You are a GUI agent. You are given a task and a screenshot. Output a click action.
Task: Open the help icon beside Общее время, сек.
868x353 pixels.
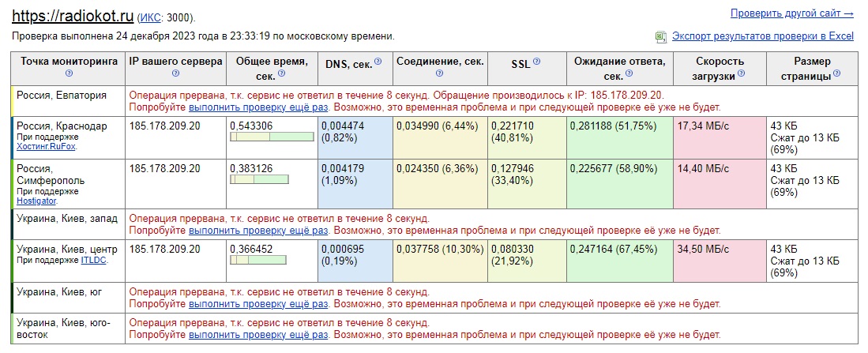coord(281,73)
